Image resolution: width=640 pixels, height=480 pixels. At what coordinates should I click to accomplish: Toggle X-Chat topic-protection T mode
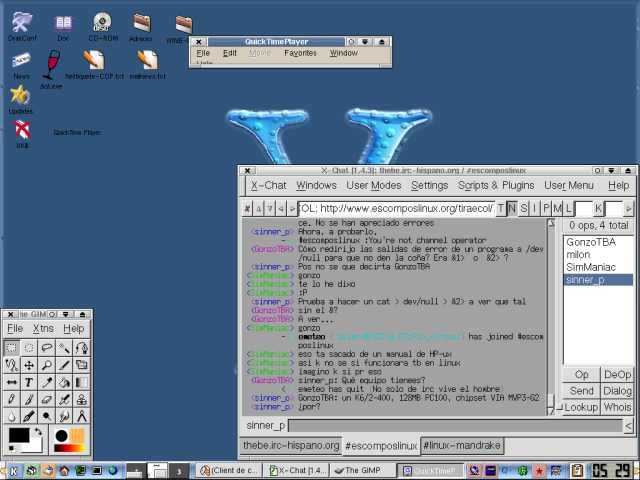[501, 208]
